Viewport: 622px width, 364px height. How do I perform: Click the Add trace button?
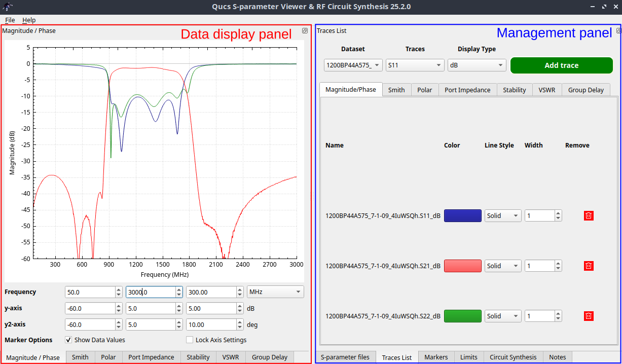[561, 65]
